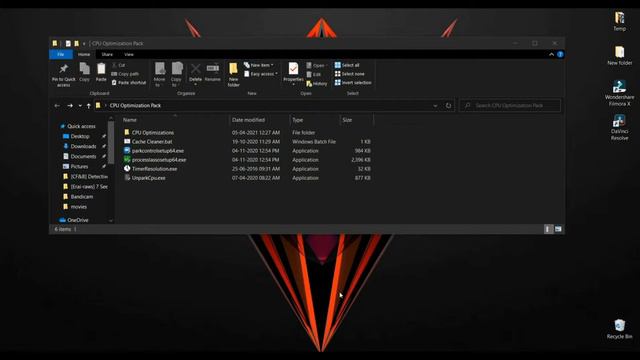This screenshot has height=360, width=640.
Task: Go forward with Forward arrow
Action: click(70, 106)
